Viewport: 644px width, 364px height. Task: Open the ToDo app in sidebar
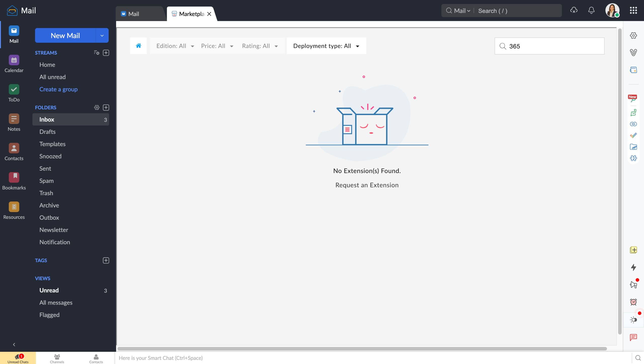(x=14, y=90)
